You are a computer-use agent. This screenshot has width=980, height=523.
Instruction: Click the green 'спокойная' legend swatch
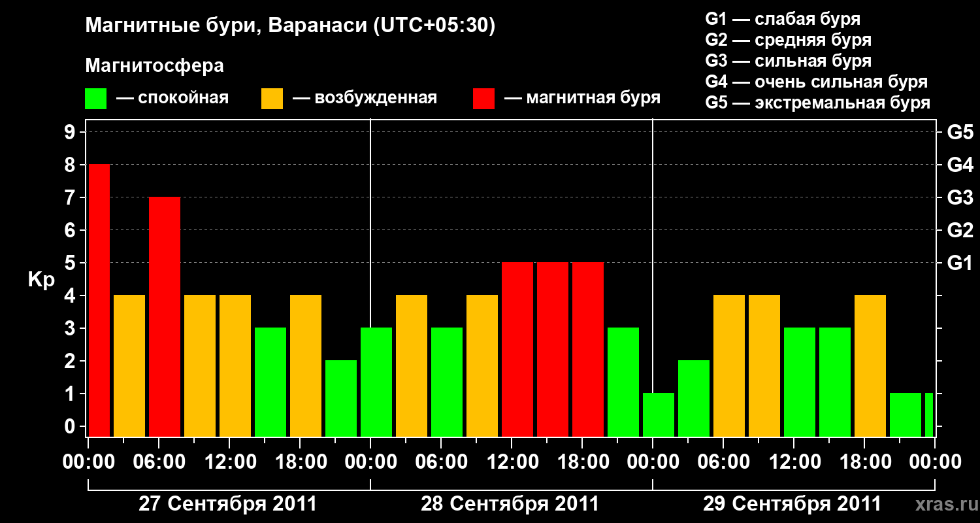point(96,99)
